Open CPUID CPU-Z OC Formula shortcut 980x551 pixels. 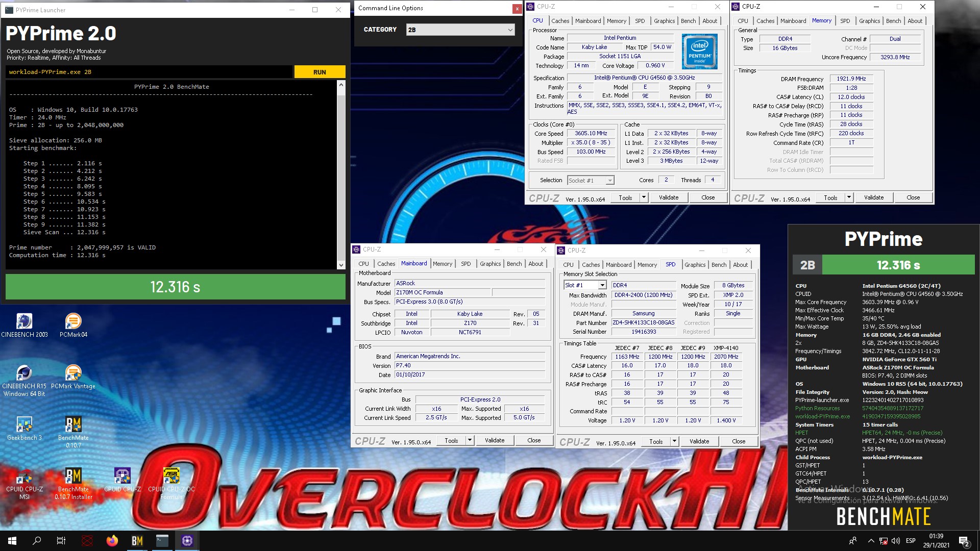pos(171,484)
